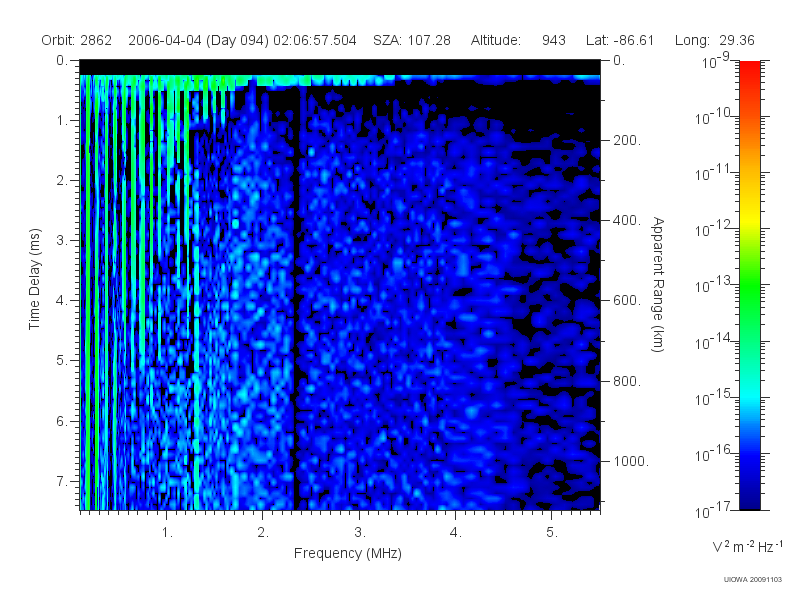Click the frequency tick label 2.
The height and width of the screenshot is (600, 800).
click(263, 533)
